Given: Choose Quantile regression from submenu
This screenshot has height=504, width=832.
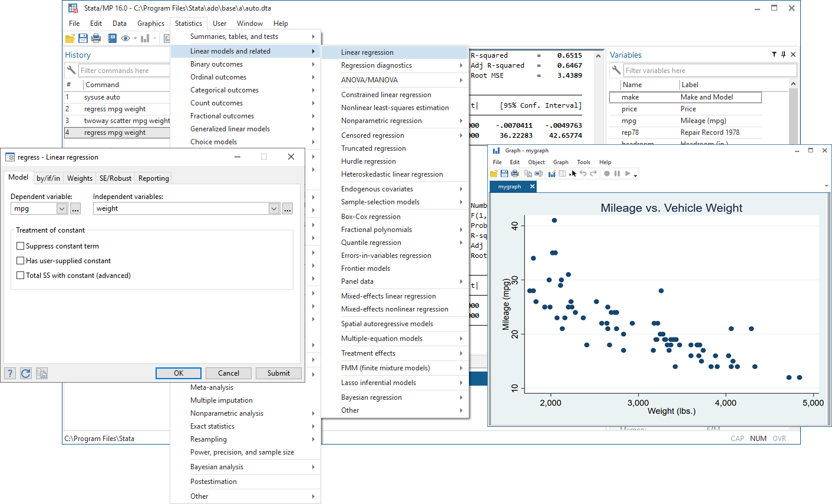Looking at the screenshot, I should coord(395,243).
